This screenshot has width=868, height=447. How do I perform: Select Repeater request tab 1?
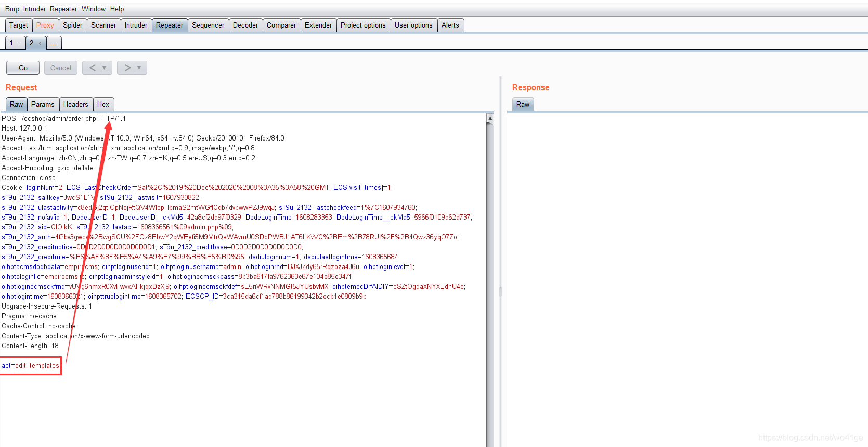11,43
